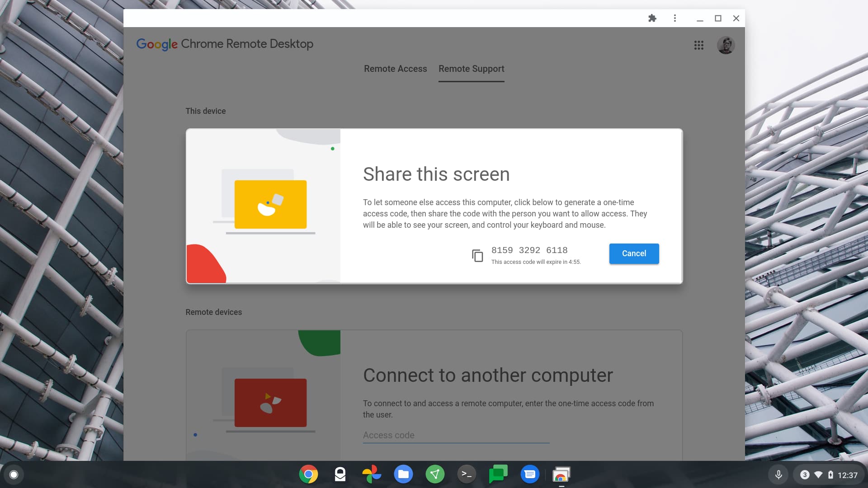Click the microphone icon in shelf
The height and width of the screenshot is (488, 868).
pos(778,475)
